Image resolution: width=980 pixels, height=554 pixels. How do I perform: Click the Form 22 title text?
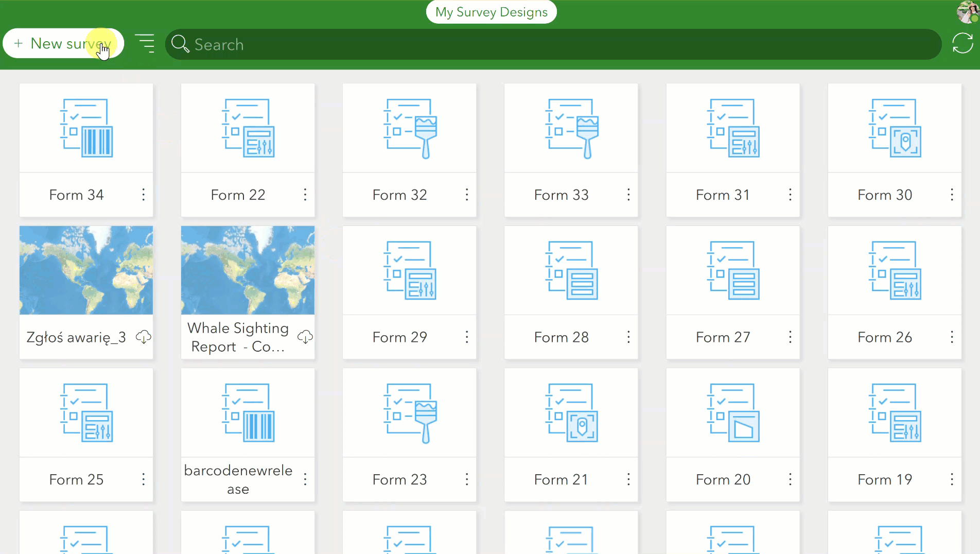click(238, 195)
